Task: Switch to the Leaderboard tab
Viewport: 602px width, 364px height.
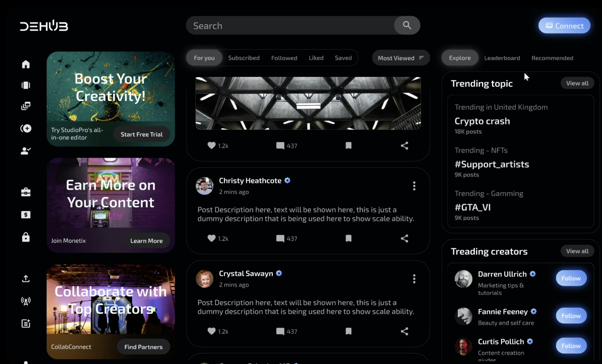Action: [502, 58]
